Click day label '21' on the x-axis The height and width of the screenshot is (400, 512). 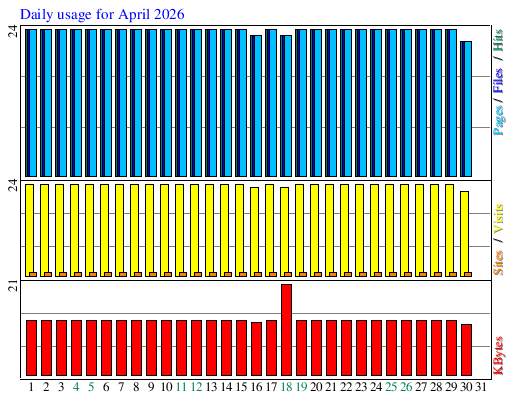(x=331, y=387)
